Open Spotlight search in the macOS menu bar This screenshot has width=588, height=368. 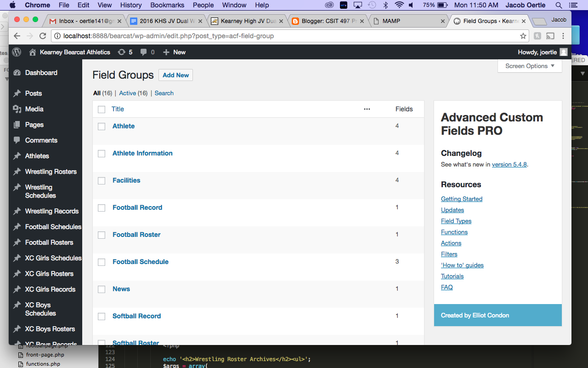[x=559, y=5]
